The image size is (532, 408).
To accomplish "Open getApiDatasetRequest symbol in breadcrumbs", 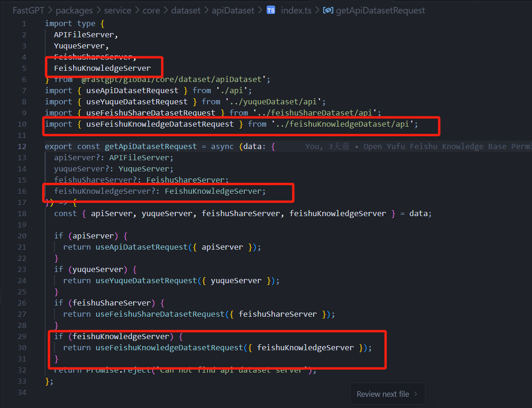I will tap(380, 10).
